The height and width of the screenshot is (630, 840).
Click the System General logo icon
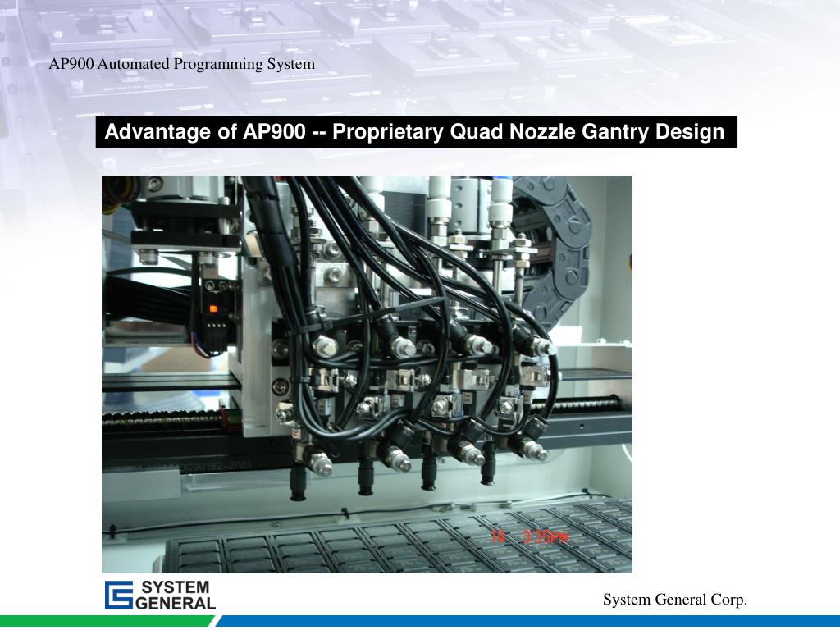click(118, 596)
